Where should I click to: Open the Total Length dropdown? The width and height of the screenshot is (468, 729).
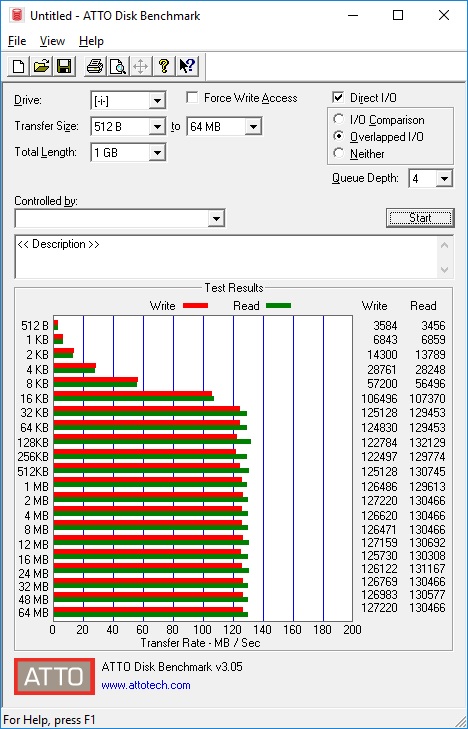(157, 152)
